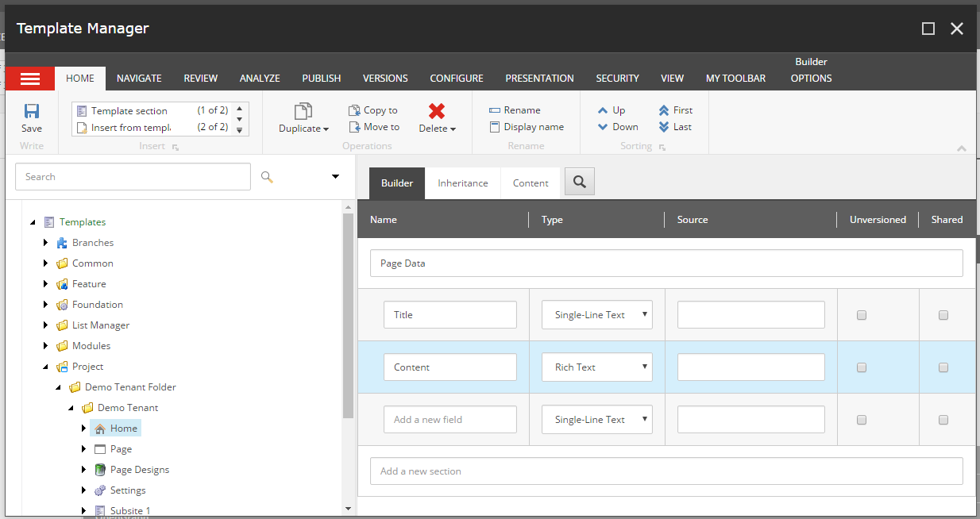This screenshot has height=519, width=980.
Task: Open the CONFIGURE ribbon tab
Action: (x=457, y=79)
